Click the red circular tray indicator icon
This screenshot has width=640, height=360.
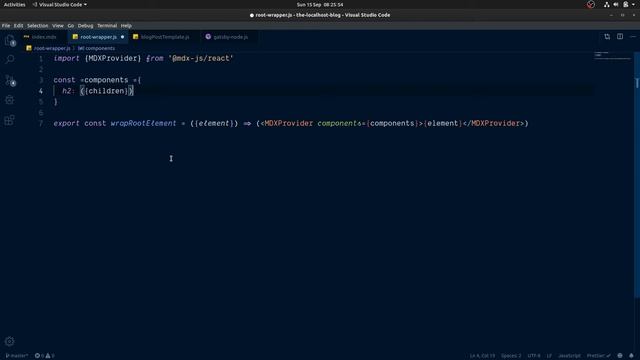pos(591,4)
